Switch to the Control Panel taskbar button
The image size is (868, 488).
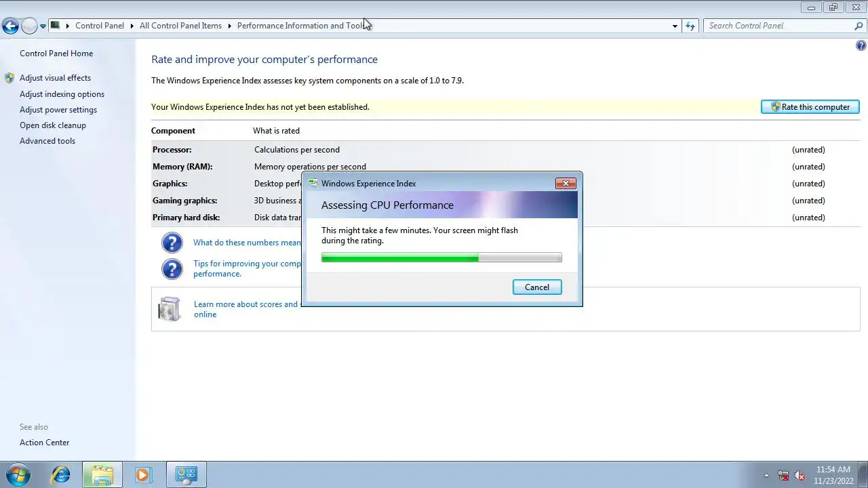point(186,474)
